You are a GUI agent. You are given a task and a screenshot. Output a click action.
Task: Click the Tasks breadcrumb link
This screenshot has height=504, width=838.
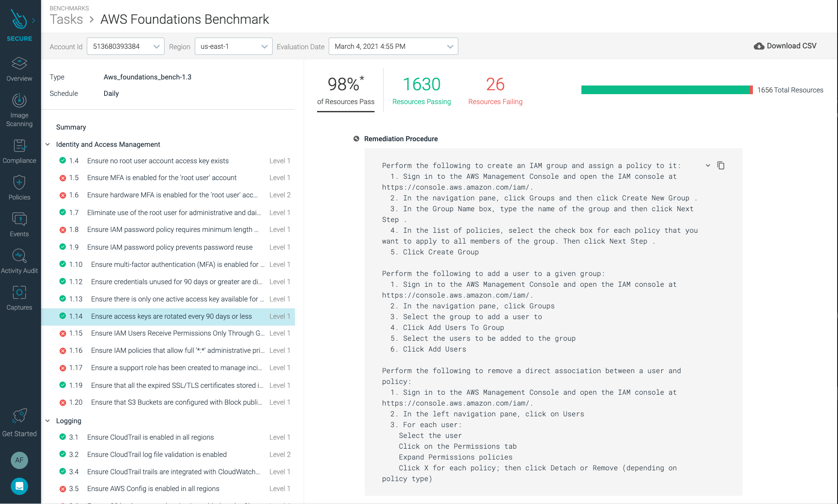point(66,19)
